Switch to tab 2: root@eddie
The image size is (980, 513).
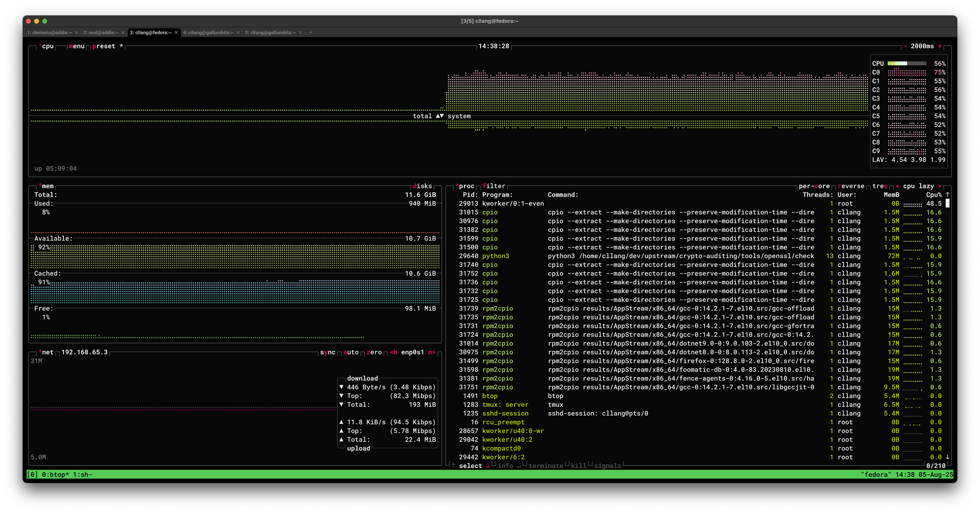101,32
